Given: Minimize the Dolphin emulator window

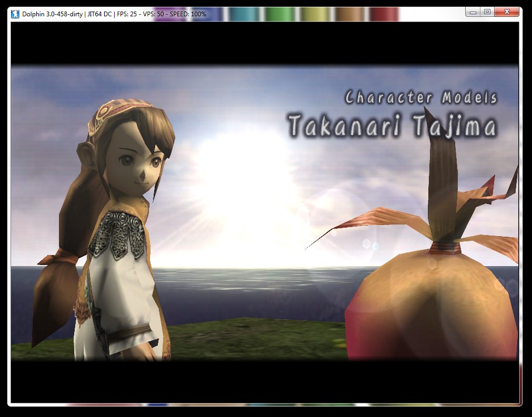Looking at the screenshot, I should point(474,12).
